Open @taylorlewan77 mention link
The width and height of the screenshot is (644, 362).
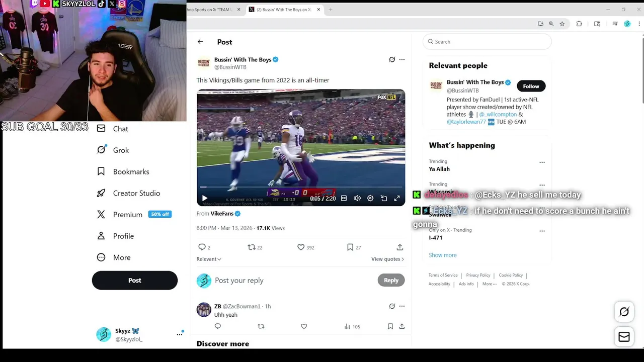pos(466,122)
